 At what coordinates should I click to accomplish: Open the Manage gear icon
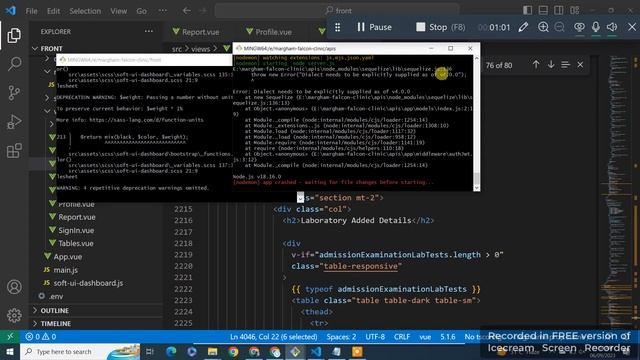[14, 315]
